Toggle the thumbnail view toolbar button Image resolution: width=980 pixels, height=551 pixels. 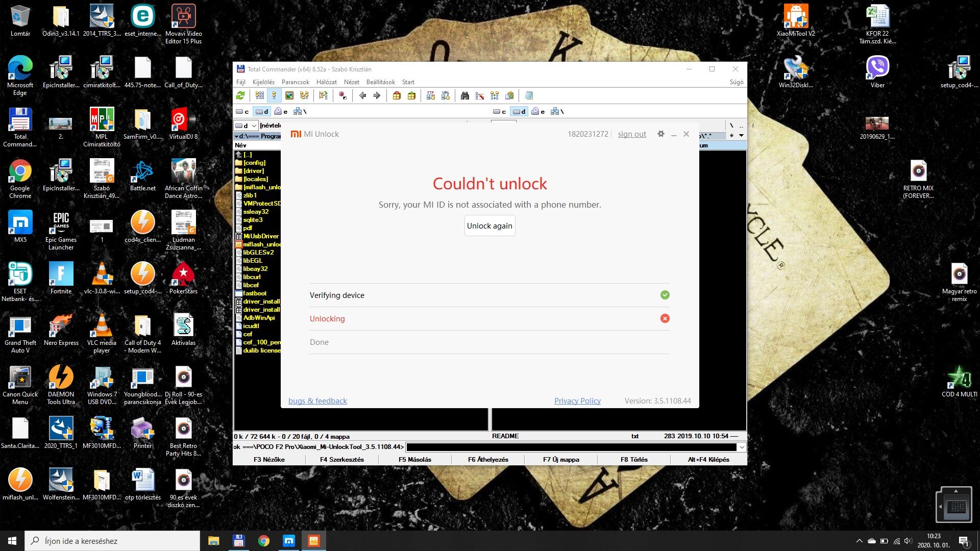click(x=289, y=95)
